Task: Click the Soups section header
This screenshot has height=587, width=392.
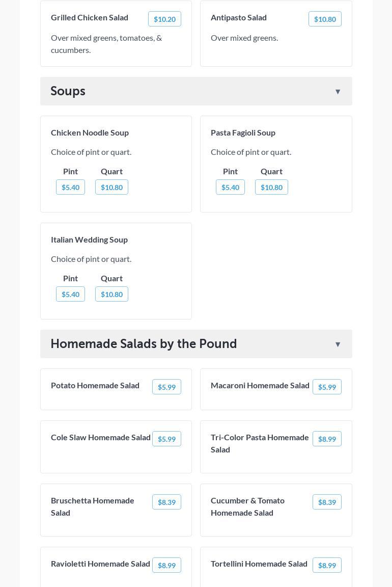Action: pos(68,91)
